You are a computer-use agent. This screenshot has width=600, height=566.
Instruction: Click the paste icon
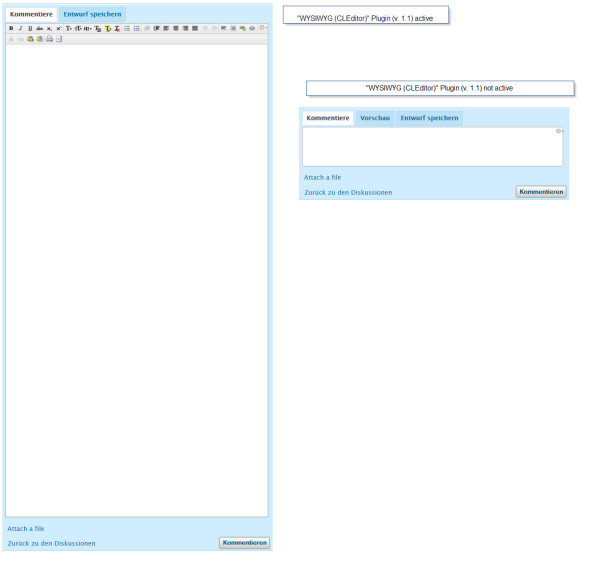pyautogui.click(x=30, y=39)
